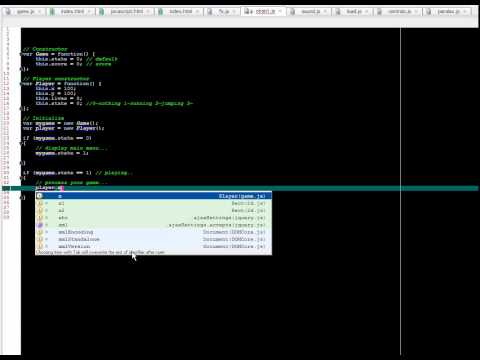This screenshot has width=480, height=360.
Task: Pick the x2 autocomplete suggestion
Action: [x=154, y=210]
